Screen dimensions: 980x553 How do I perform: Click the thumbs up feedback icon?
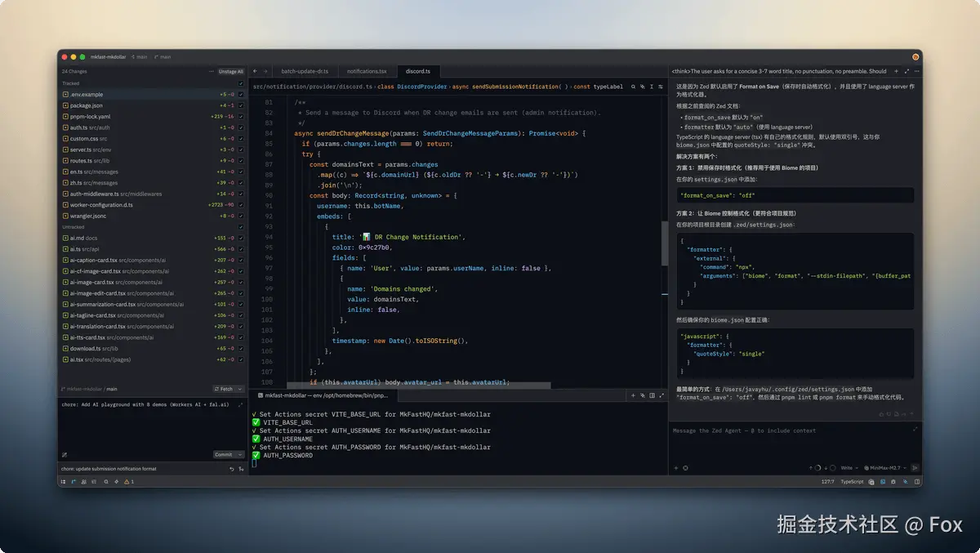881,414
